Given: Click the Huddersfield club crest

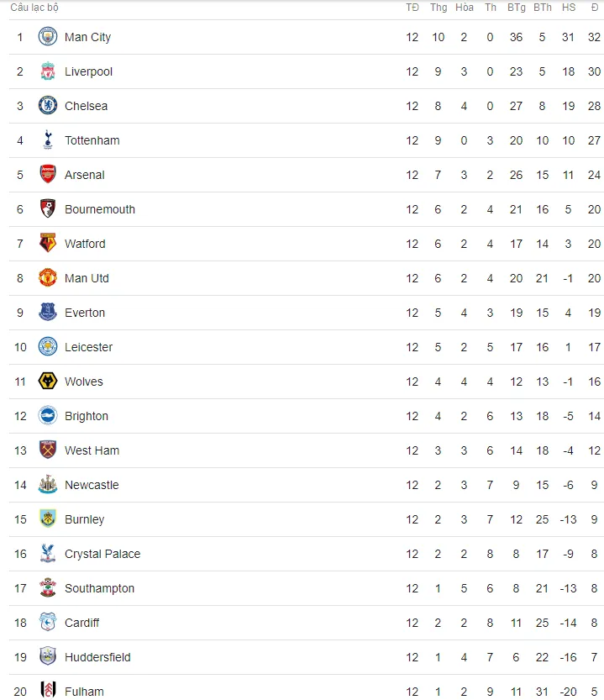Looking at the screenshot, I should pyautogui.click(x=48, y=656).
